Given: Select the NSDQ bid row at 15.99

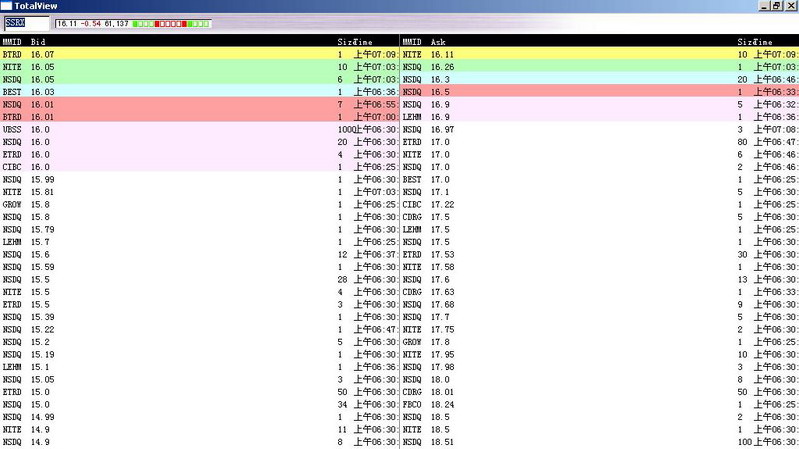Looking at the screenshot, I should click(200, 179).
